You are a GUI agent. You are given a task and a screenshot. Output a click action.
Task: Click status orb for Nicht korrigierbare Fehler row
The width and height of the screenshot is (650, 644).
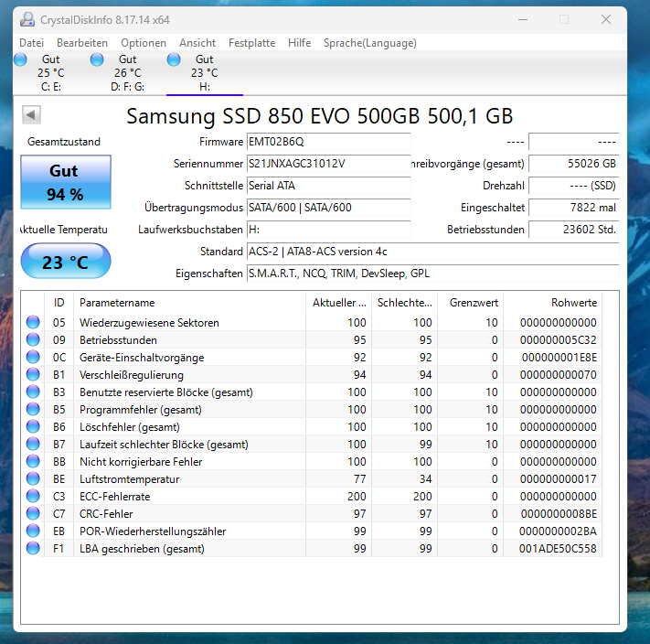(x=33, y=462)
